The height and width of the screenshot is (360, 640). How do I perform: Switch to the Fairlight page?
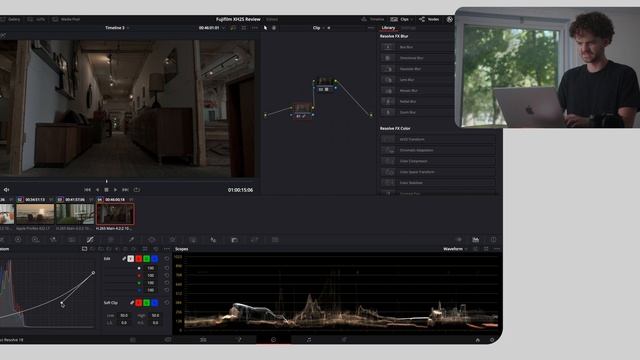tap(309, 340)
